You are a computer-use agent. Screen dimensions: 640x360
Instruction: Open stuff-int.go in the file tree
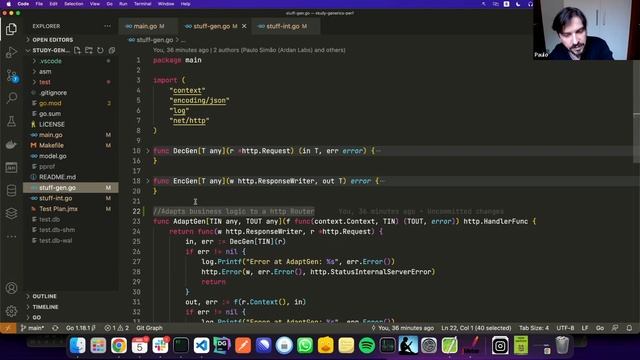[x=56, y=198]
